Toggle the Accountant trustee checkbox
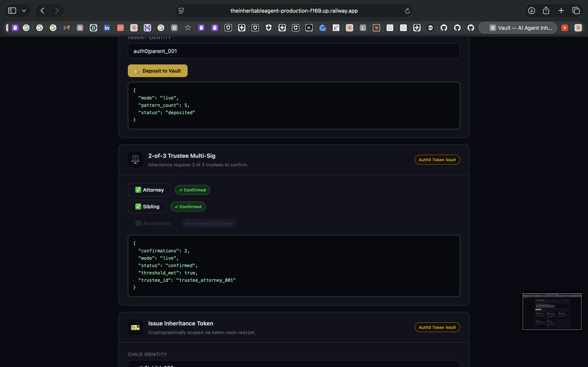Image resolution: width=588 pixels, height=367 pixels. pyautogui.click(x=138, y=223)
